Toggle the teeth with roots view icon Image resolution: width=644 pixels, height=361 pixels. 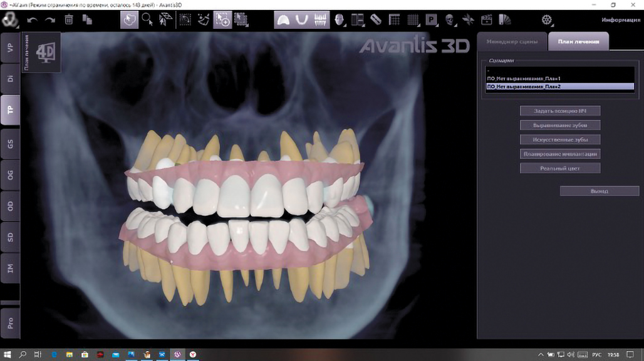pyautogui.click(x=320, y=20)
